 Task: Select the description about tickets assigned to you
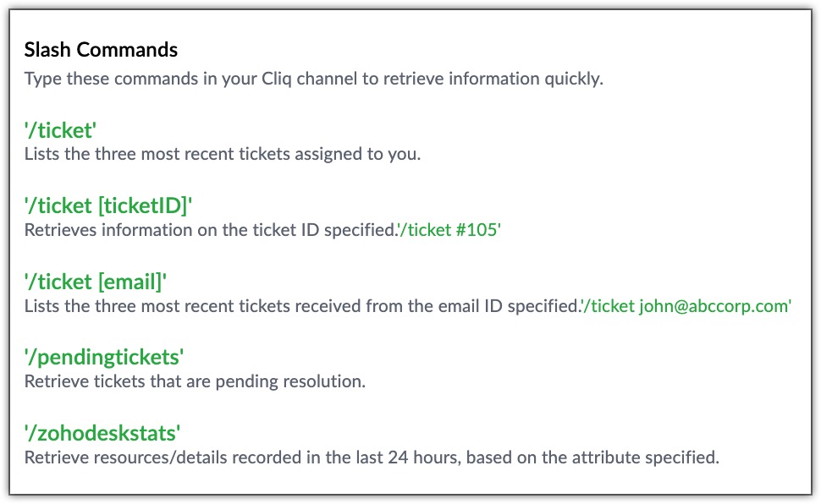click(223, 155)
